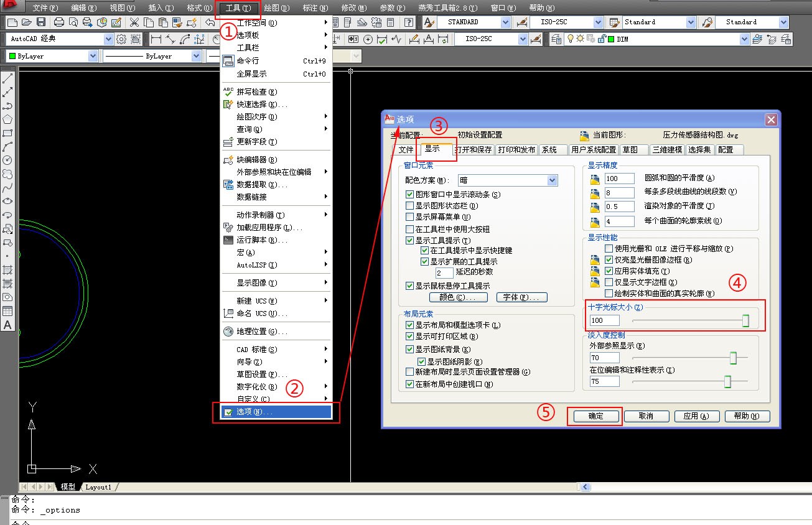Choose 选项 from the 工具 menu
This screenshot has height=525, width=812.
tap(277, 412)
